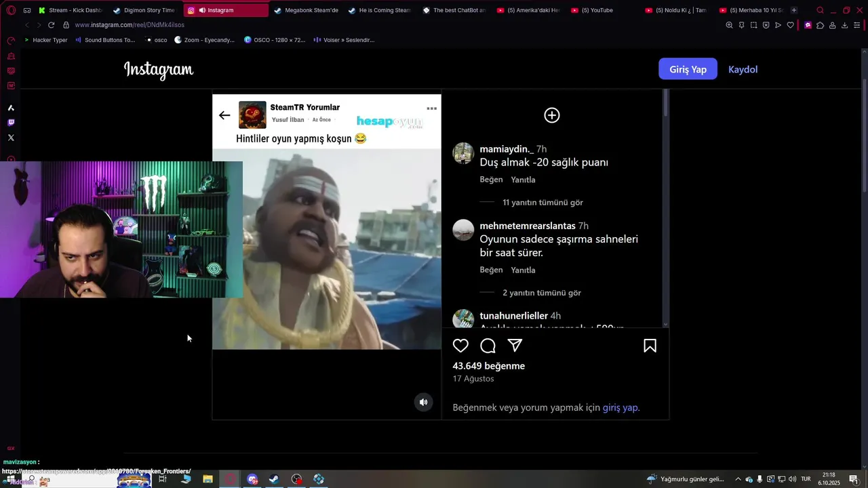Reload the page

[51, 25]
